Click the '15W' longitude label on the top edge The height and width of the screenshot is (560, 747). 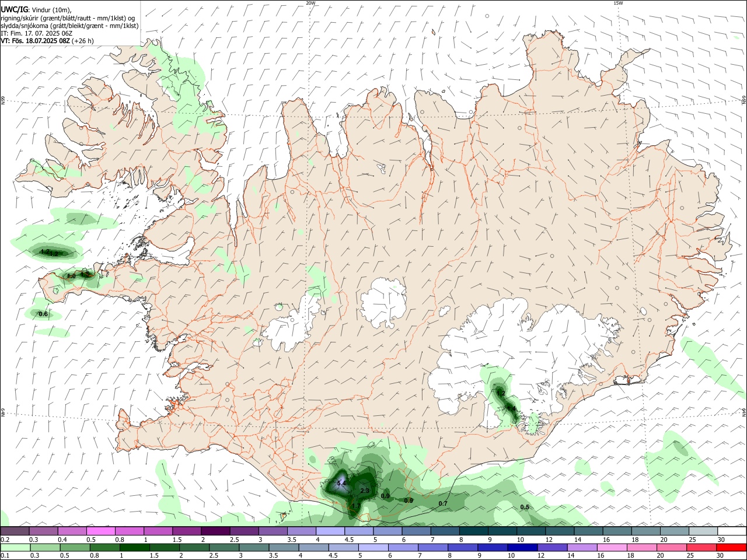coord(618,2)
